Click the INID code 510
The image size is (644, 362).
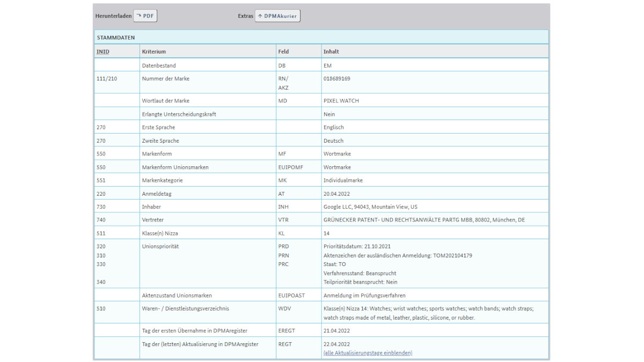pos(101,308)
